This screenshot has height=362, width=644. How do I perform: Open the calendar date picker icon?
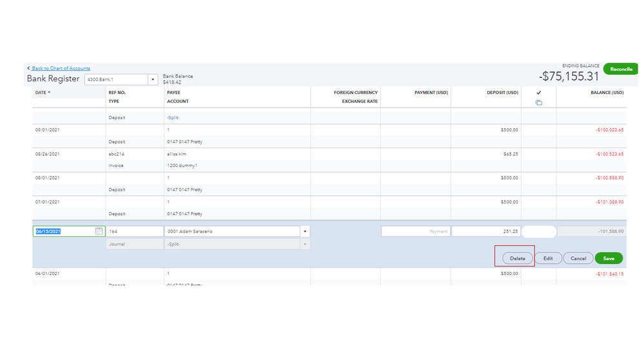pyautogui.click(x=99, y=231)
